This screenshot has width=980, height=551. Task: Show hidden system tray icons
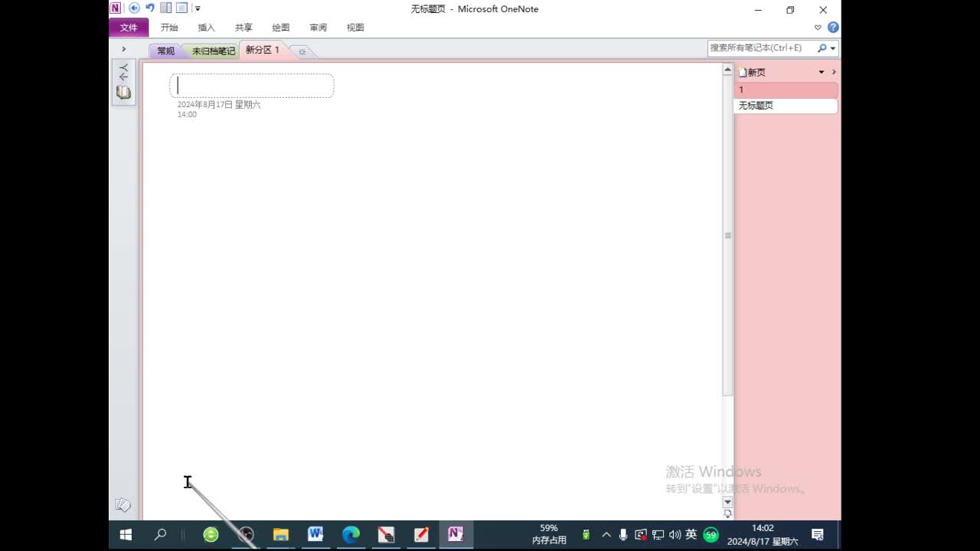click(606, 535)
